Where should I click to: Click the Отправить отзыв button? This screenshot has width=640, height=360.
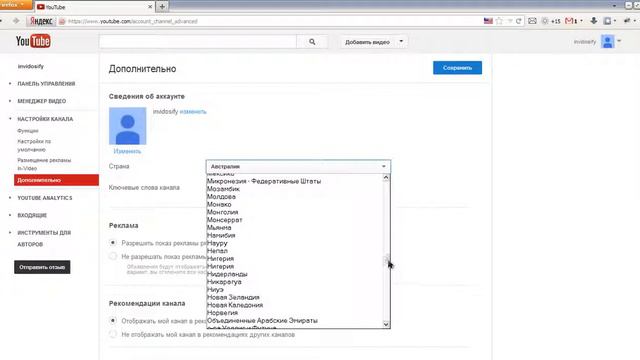click(42, 267)
